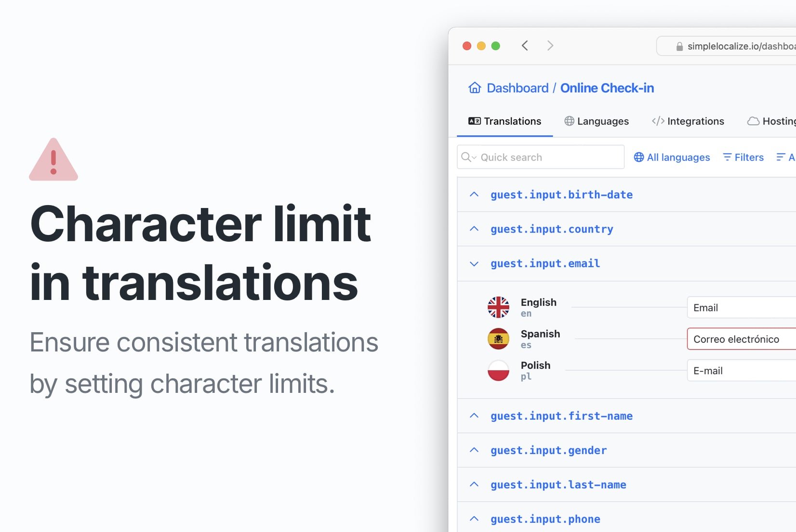Expand the guest.input.gender chevron

474,450
